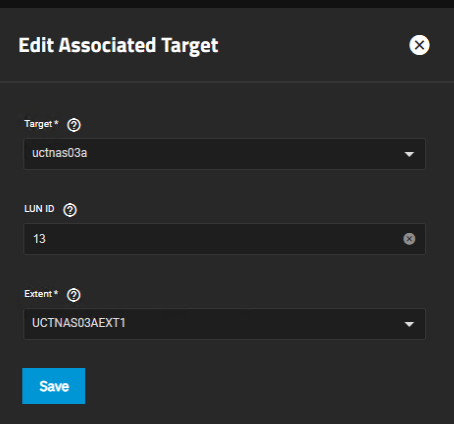
Task: Click the Target field label
Action: pos(38,124)
